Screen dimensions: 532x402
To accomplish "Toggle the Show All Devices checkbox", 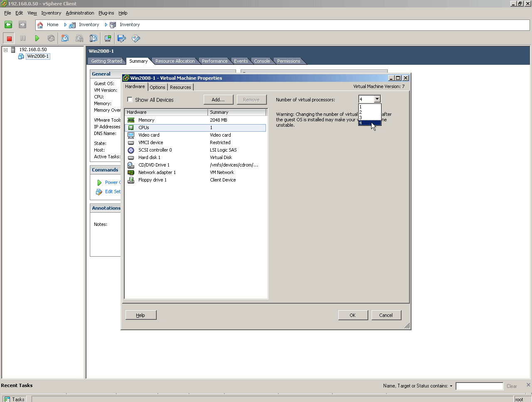I will click(x=130, y=100).
